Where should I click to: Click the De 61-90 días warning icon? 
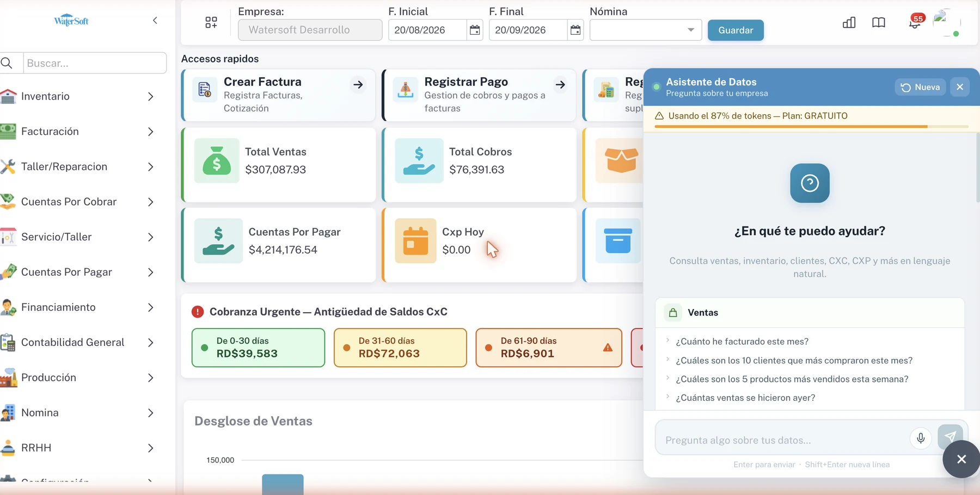[x=608, y=348]
